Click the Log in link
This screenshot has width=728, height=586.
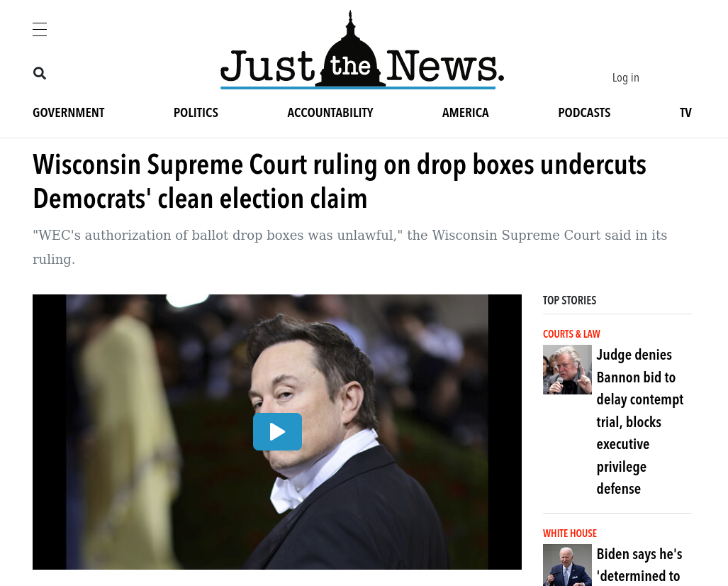625,77
